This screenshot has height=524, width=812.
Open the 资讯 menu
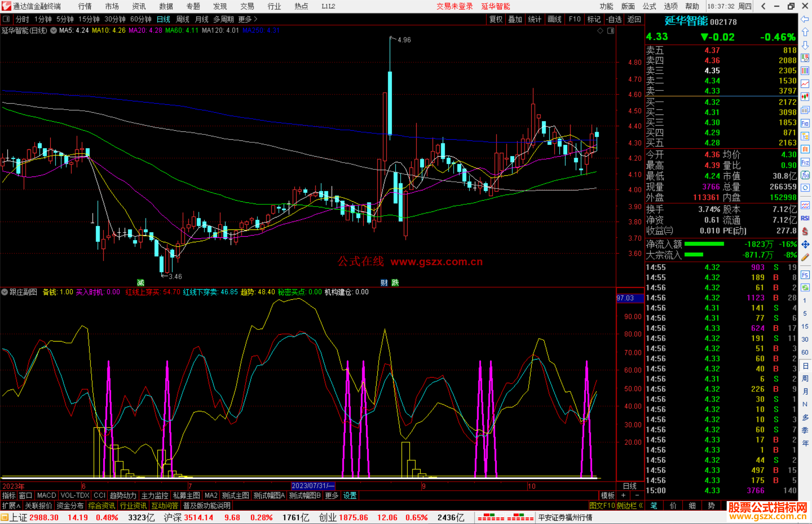[139, 6]
